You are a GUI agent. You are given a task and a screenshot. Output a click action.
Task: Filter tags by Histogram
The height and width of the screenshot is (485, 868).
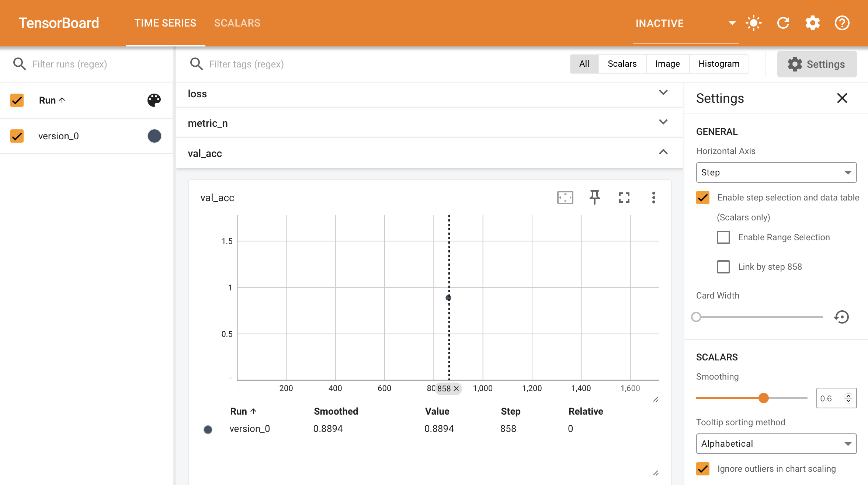(718, 64)
